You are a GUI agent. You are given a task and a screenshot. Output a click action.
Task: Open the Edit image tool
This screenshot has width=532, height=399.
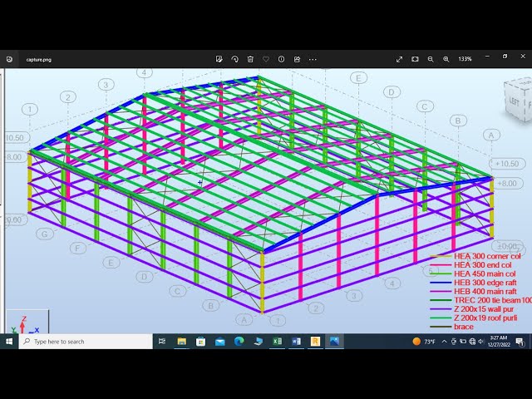click(x=219, y=59)
